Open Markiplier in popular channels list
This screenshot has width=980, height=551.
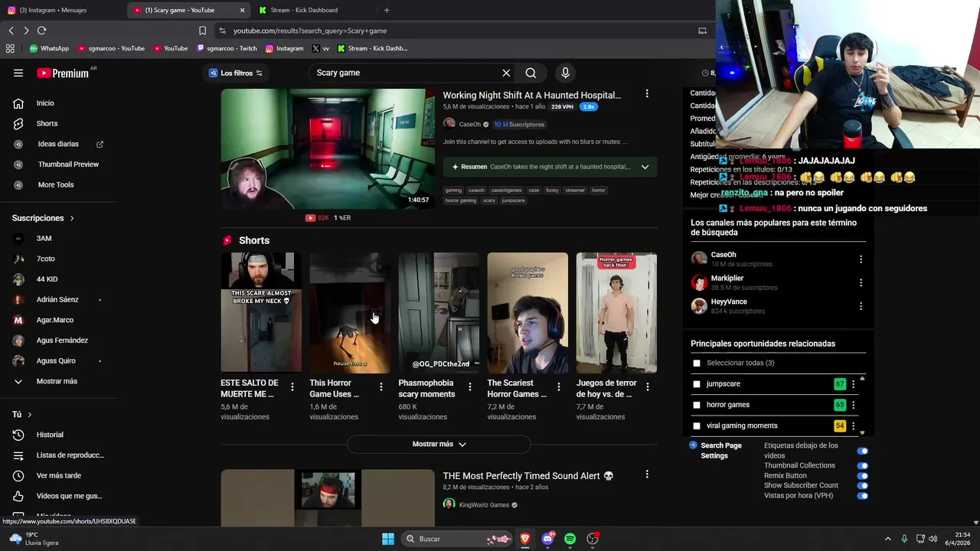(x=727, y=279)
